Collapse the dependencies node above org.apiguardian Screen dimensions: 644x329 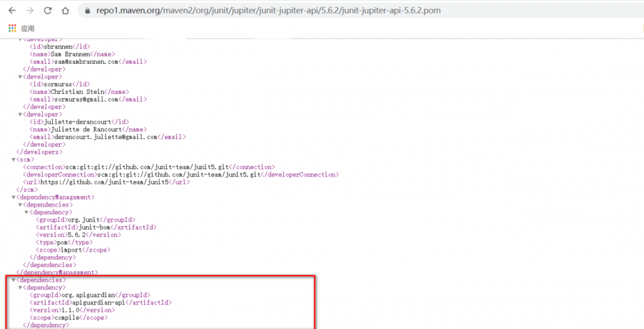[14, 280]
